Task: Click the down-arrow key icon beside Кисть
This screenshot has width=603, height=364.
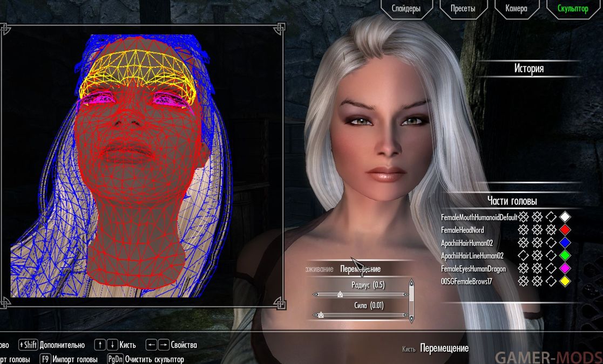Action: [x=112, y=345]
